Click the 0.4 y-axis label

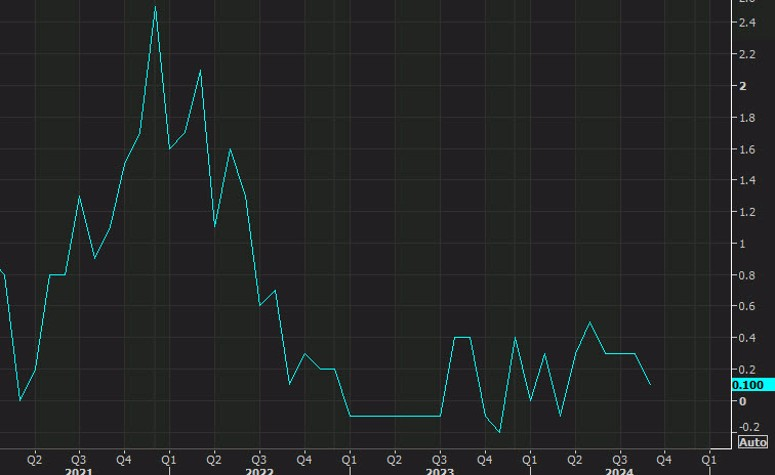[x=747, y=338]
